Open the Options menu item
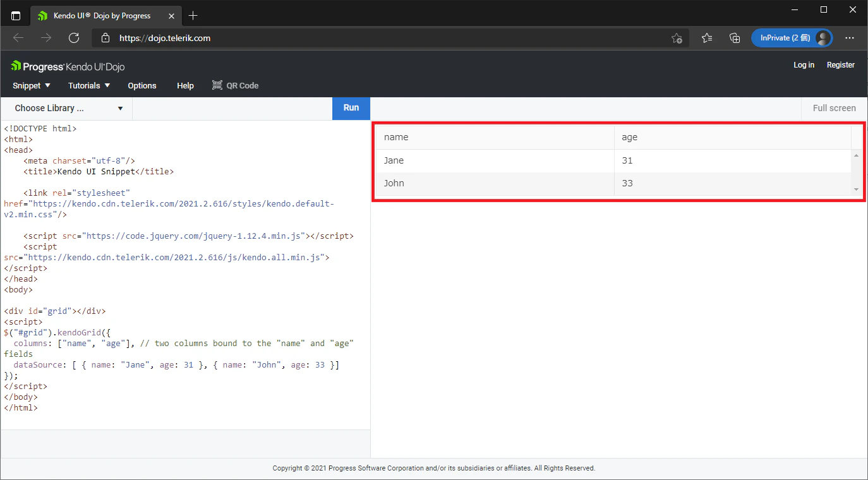The height and width of the screenshot is (480, 868). (x=142, y=85)
